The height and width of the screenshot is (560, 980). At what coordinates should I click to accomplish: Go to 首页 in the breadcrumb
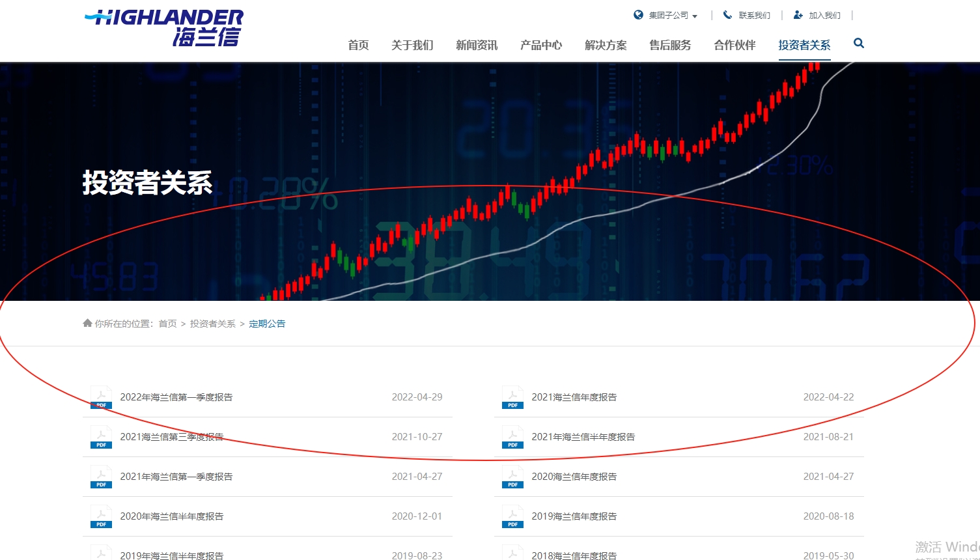click(167, 324)
